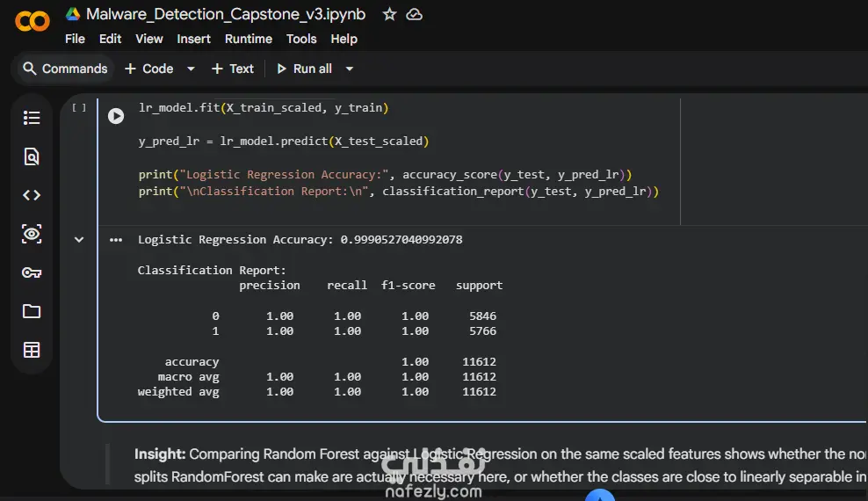Viewport: 868px width, 501px height.
Task: Click the Google Drive file icon
Action: coord(73,14)
